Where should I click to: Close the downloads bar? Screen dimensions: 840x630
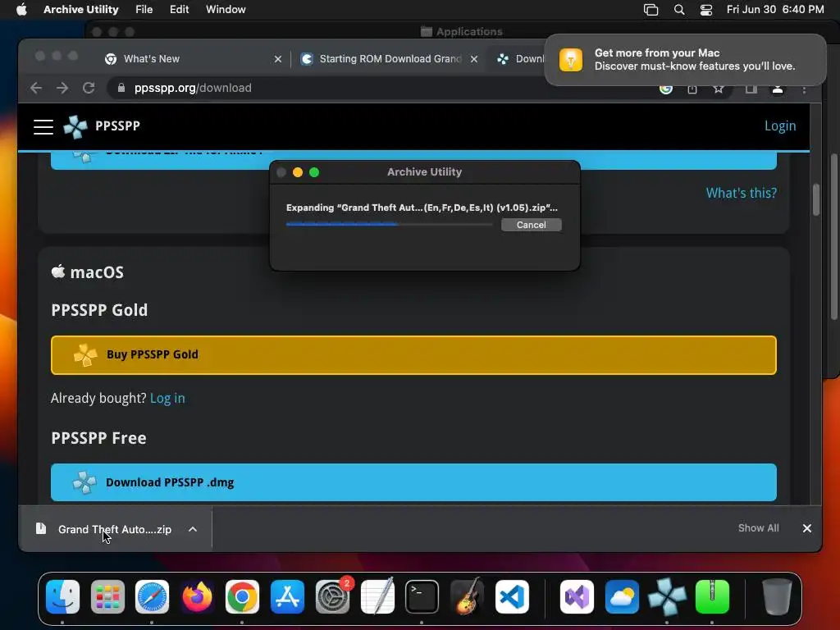pyautogui.click(x=807, y=528)
